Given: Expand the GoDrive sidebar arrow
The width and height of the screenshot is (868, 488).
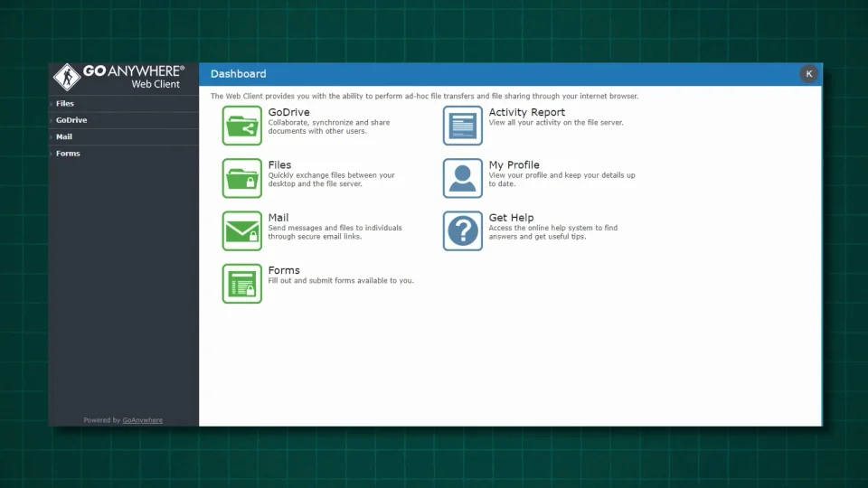Looking at the screenshot, I should click(x=51, y=120).
